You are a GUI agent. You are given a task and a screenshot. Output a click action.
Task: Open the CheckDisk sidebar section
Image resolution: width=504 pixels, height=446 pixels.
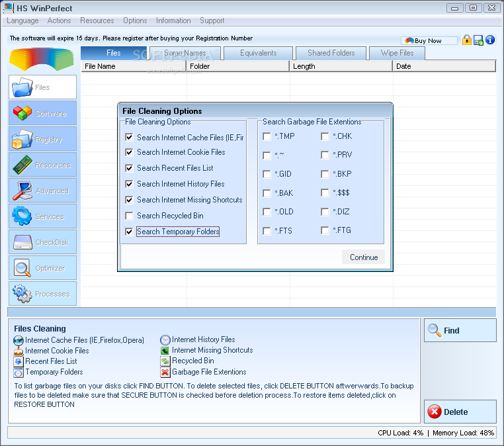point(42,242)
